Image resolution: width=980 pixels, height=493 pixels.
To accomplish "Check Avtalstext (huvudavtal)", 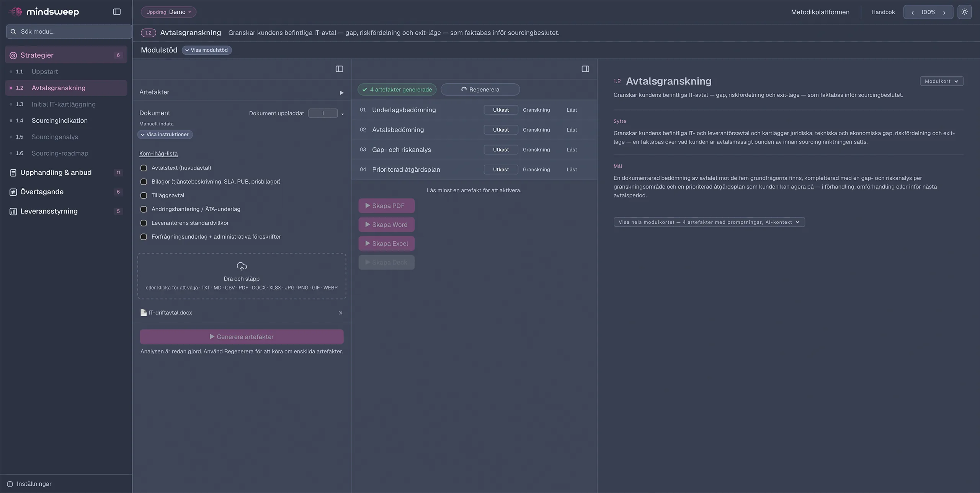I will tap(144, 168).
